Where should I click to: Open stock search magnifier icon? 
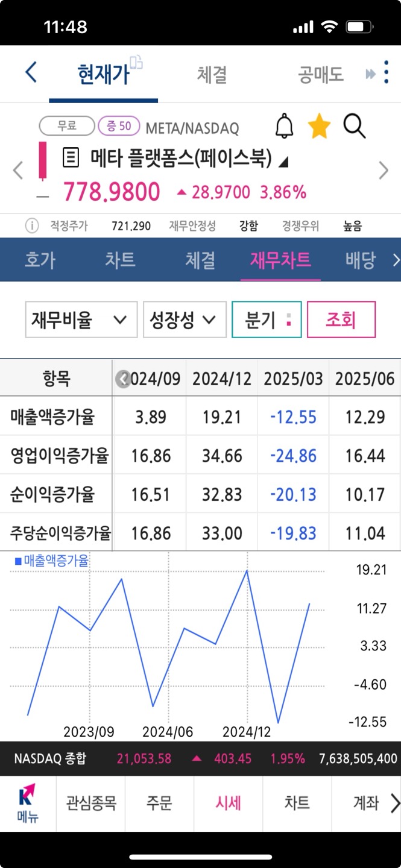[x=355, y=127]
